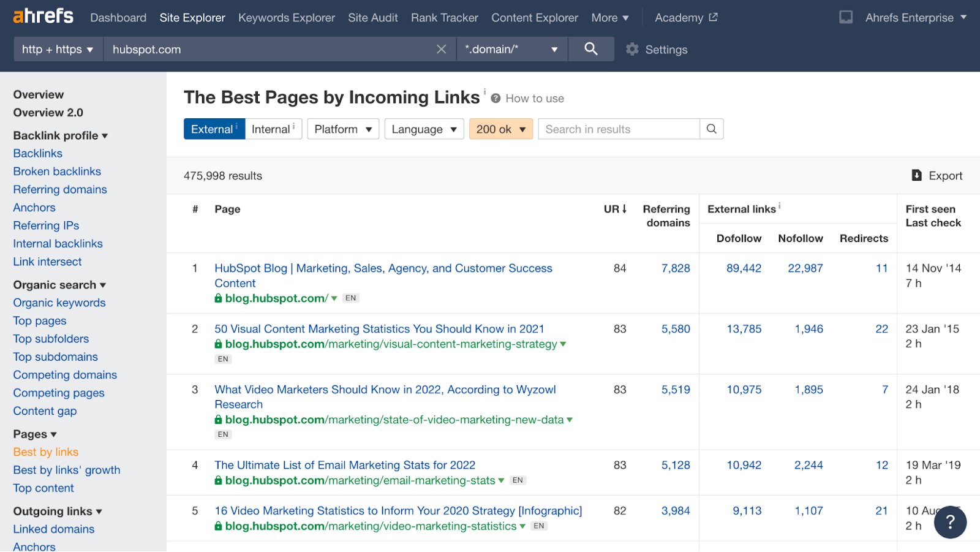Open the Email Marketing Stats page link
The height and width of the screenshot is (552, 980).
pos(345,465)
